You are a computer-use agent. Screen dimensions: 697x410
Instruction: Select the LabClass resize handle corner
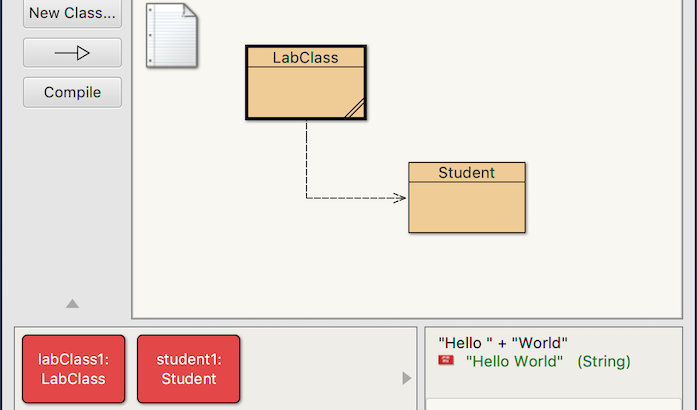tap(356, 110)
